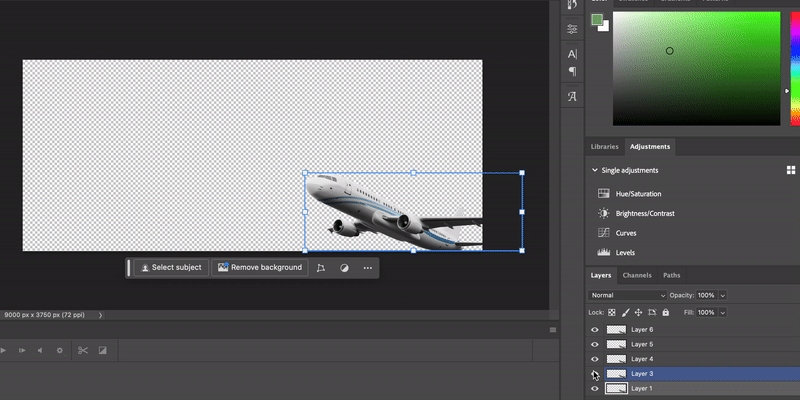The image size is (800, 400).
Task: Click the timeline transition icon
Action: pyautogui.click(x=103, y=351)
